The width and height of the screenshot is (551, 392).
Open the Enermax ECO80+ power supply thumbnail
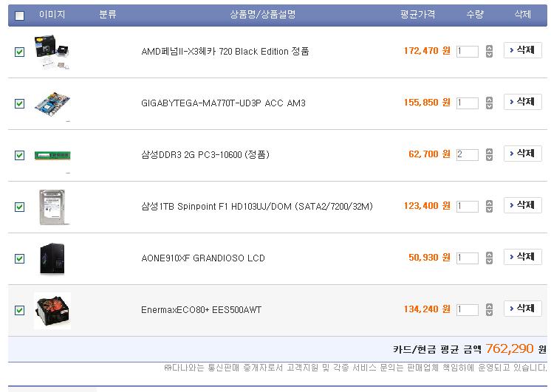coord(52,311)
